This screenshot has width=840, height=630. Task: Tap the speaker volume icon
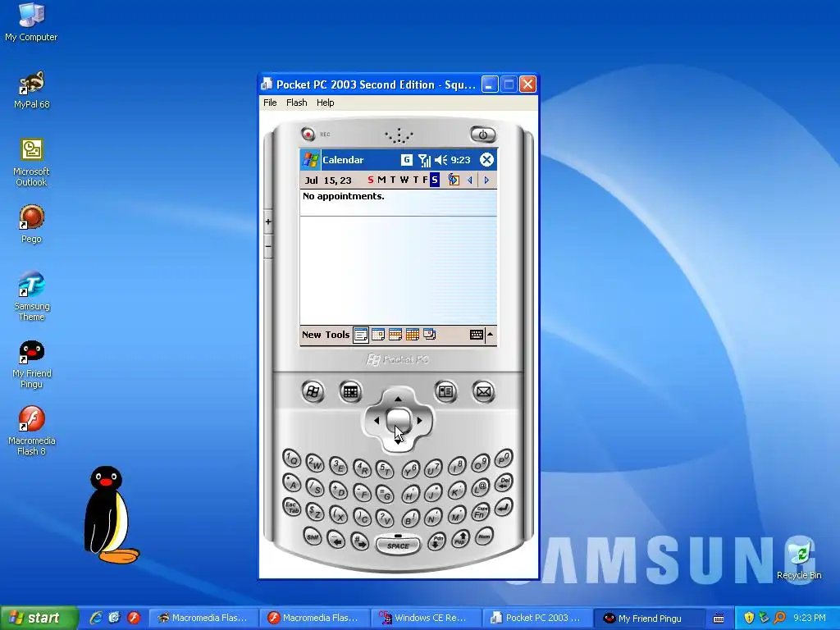(441, 160)
